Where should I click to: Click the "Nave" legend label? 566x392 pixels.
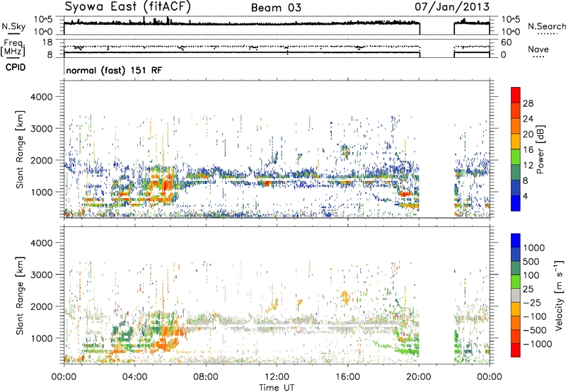[538, 50]
